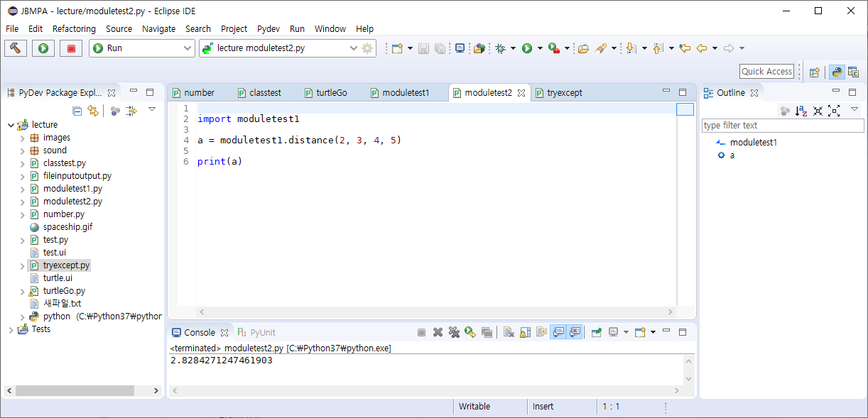Collapse all nodes in Outline toolbar
This screenshot has height=418, width=868.
pos(818,111)
